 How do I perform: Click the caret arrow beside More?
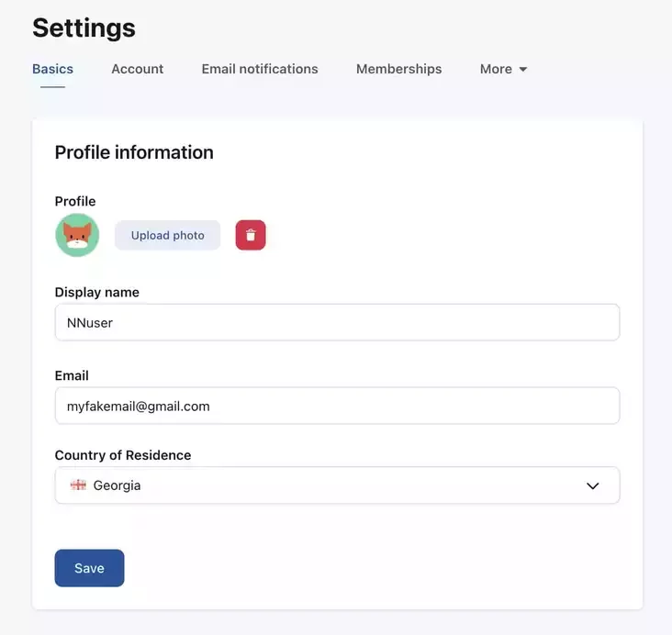(523, 70)
